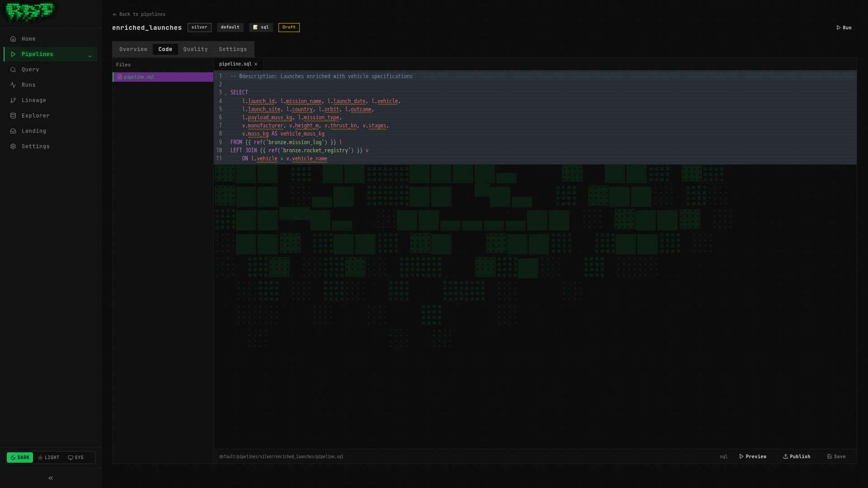
Task: Go Back to pipelines
Action: (139, 14)
